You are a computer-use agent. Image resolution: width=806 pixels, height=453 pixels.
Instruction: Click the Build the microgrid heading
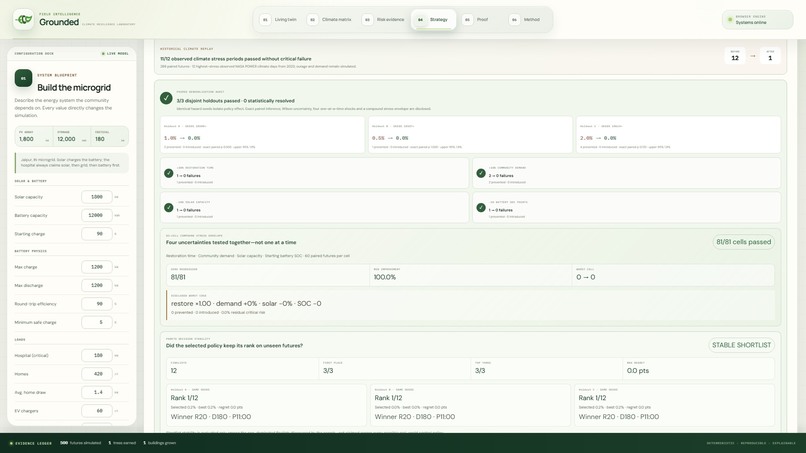(74, 87)
